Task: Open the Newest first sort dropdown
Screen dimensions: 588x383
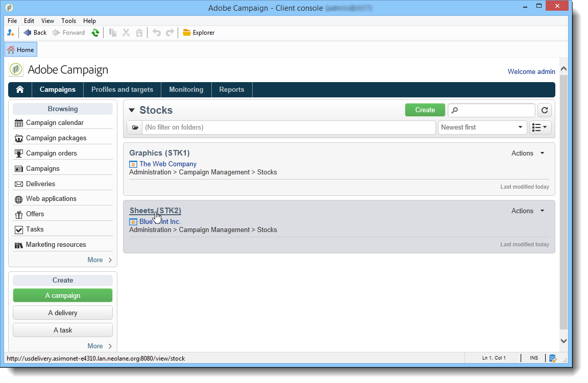Action: click(x=482, y=127)
